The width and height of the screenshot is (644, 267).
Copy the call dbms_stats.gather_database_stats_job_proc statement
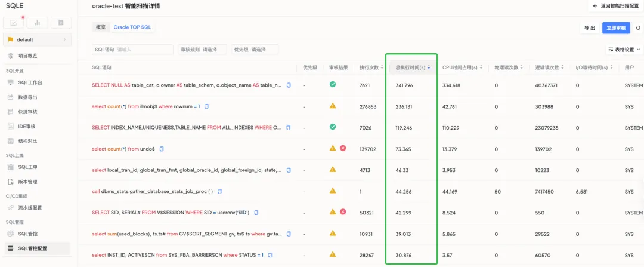coord(219,191)
